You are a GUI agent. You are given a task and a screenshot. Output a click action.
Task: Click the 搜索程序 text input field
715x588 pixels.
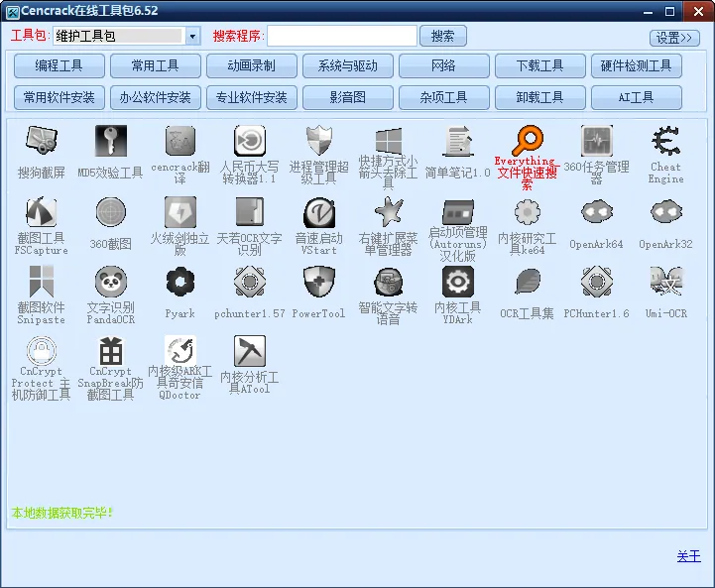click(x=342, y=36)
